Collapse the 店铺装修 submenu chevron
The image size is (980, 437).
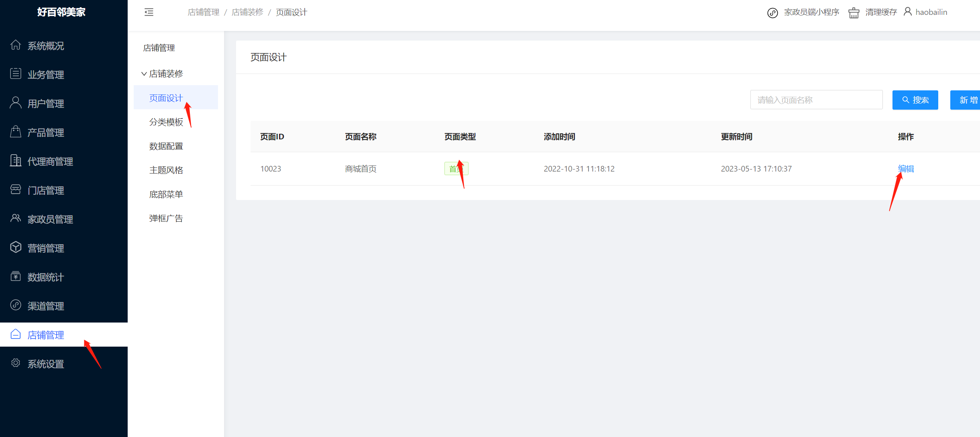[x=144, y=74]
